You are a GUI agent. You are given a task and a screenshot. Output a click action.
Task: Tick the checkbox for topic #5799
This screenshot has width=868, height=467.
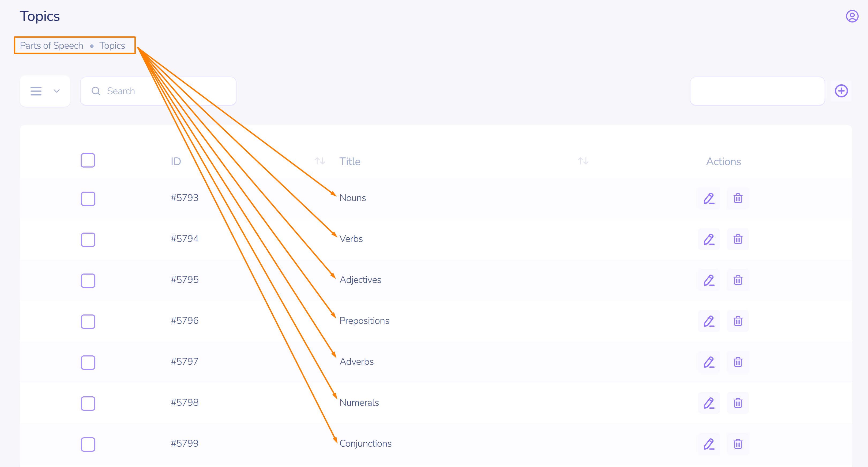(88, 444)
